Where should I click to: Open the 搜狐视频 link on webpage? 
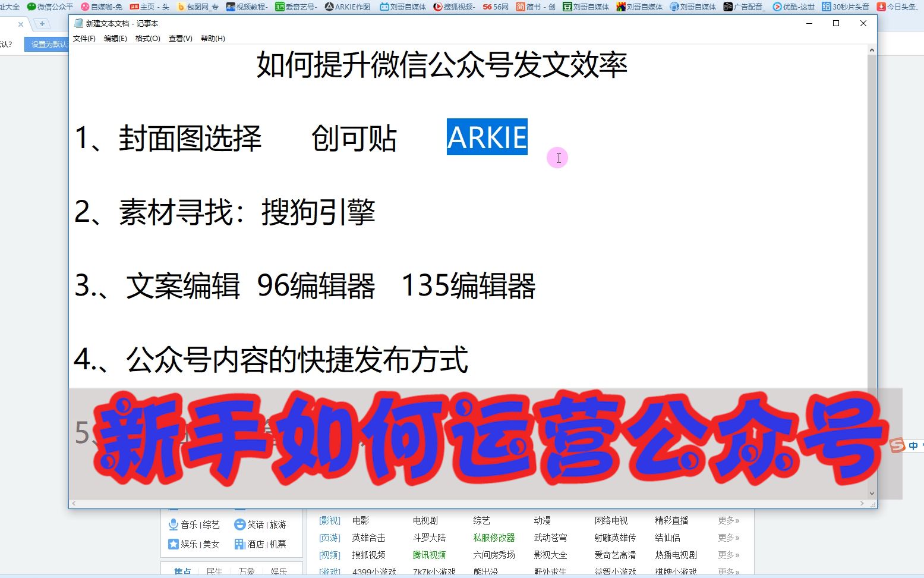click(368, 555)
